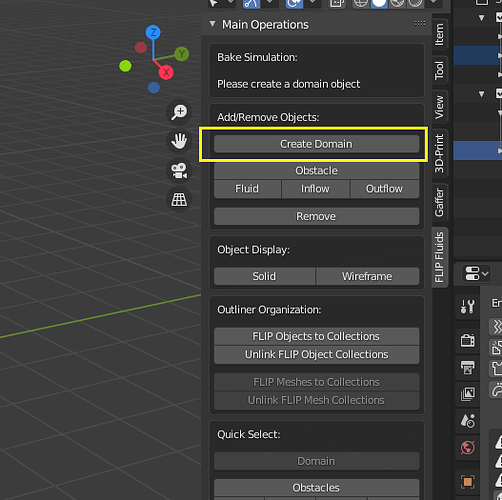
Task: Collapse the first outliner collection triangle
Action: pyautogui.click(x=481, y=18)
